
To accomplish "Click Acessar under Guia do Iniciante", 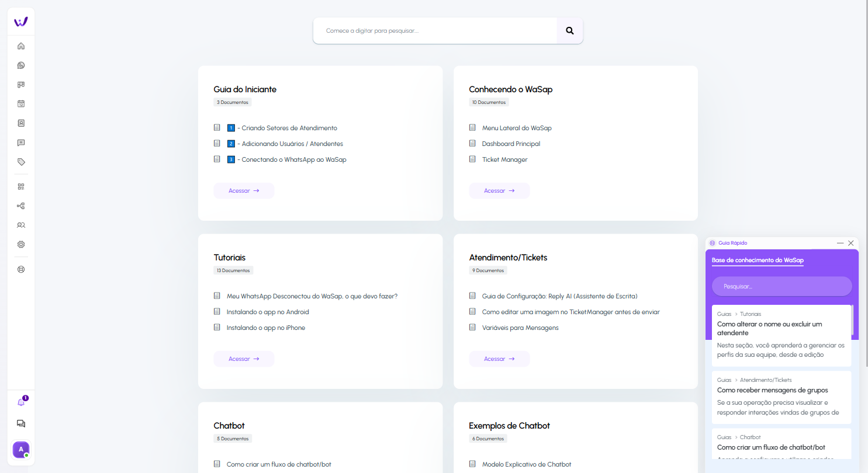I will click(x=244, y=191).
